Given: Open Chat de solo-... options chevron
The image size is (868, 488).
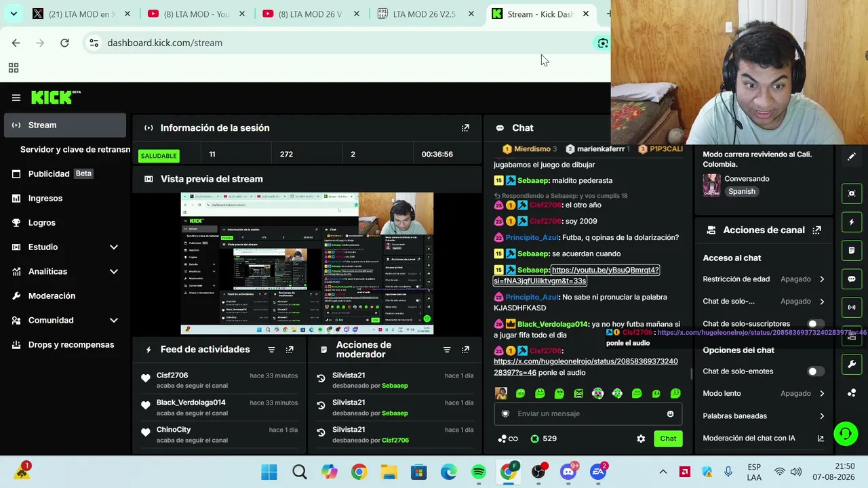Looking at the screenshot, I should coord(822,302).
